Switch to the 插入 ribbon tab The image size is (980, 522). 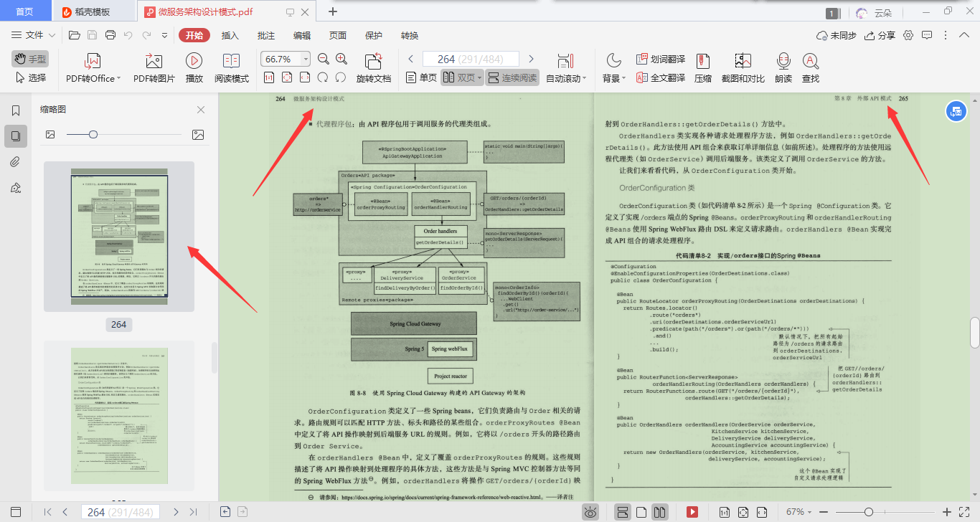tap(230, 35)
